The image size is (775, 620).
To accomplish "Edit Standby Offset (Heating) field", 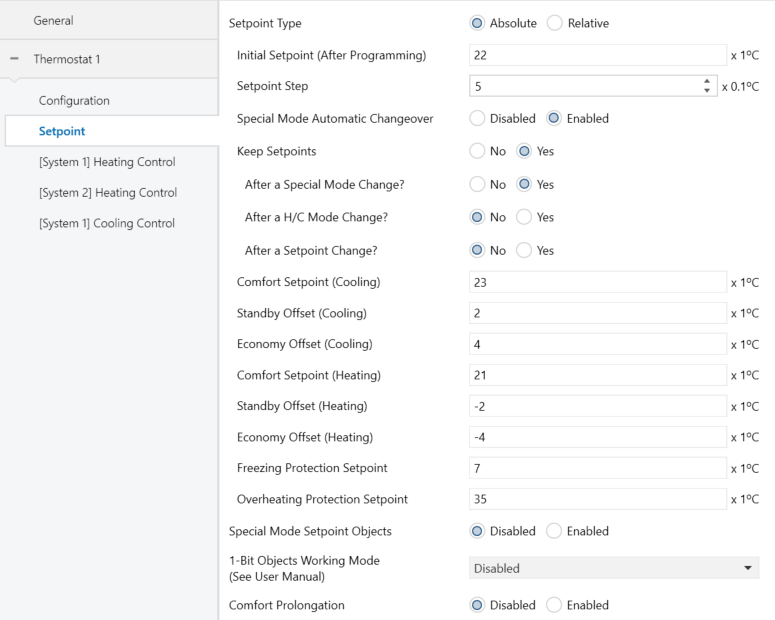I will [x=598, y=406].
